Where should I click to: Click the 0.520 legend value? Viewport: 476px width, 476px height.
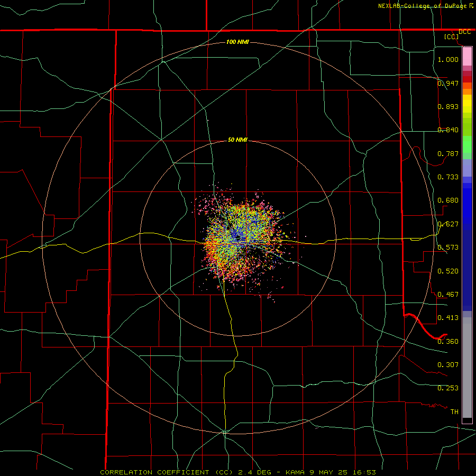(x=448, y=271)
